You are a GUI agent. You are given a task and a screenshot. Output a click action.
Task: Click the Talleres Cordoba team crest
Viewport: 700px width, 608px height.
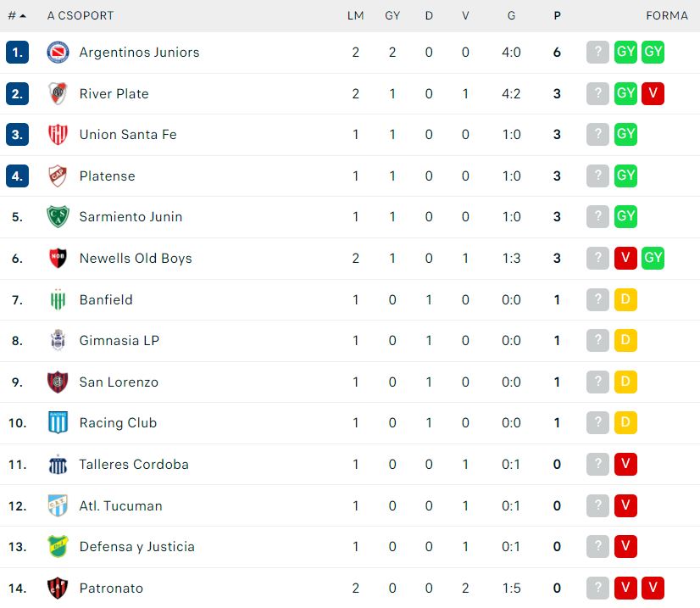pyautogui.click(x=58, y=464)
